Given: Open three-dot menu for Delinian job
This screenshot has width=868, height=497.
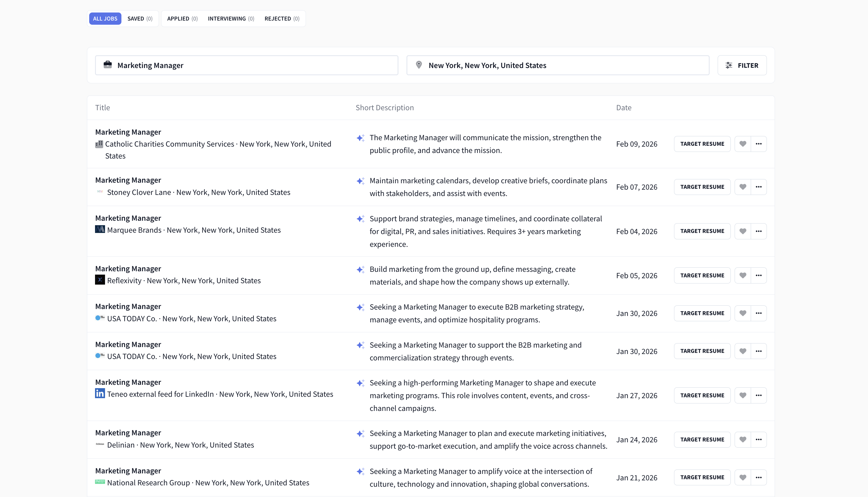Looking at the screenshot, I should 759,439.
